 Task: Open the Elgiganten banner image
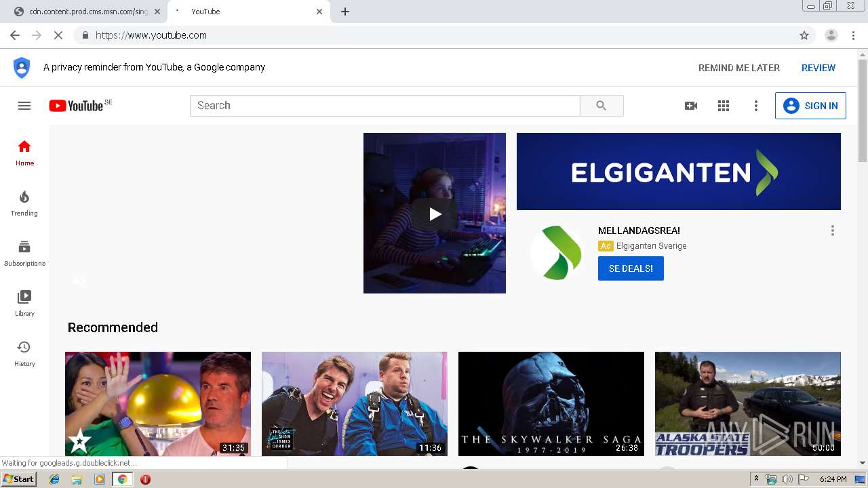coord(679,171)
